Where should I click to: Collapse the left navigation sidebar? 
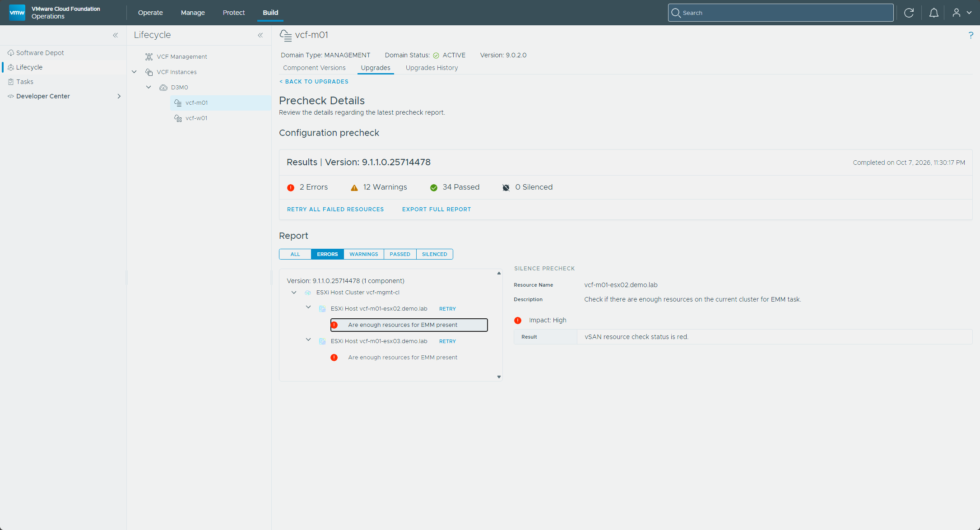[x=116, y=35]
